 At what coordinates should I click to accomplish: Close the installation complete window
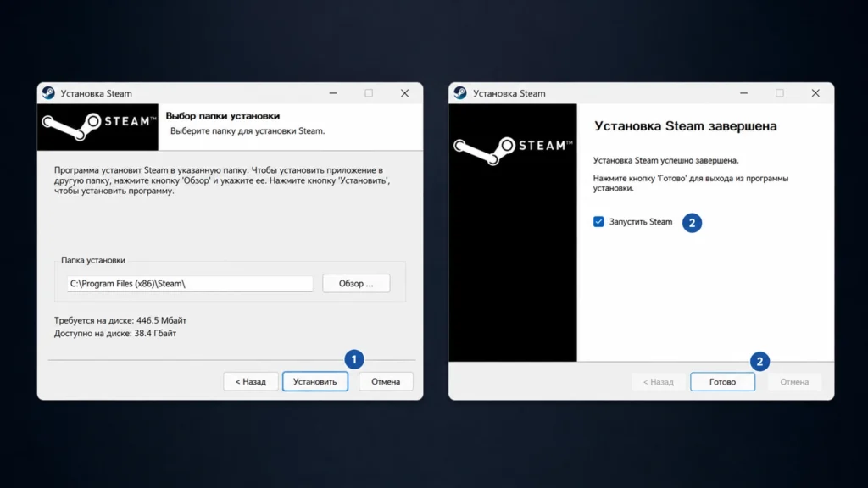coord(815,93)
